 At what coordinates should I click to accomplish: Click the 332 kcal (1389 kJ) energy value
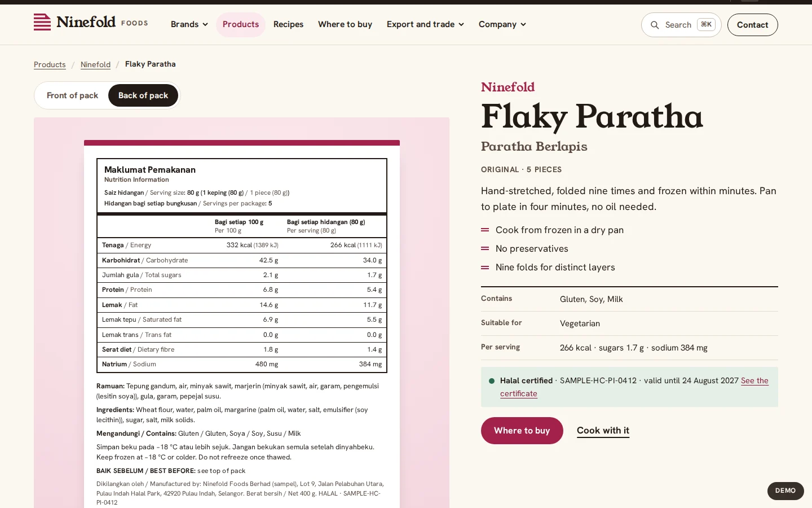coord(252,245)
